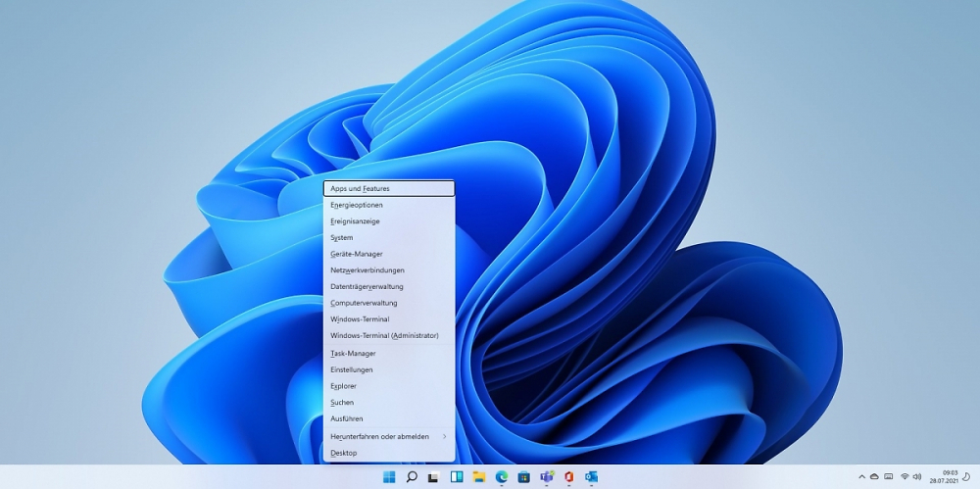Screen dimensions: 980x489
Task: Open Task-Manager from the menu
Action: click(389, 354)
